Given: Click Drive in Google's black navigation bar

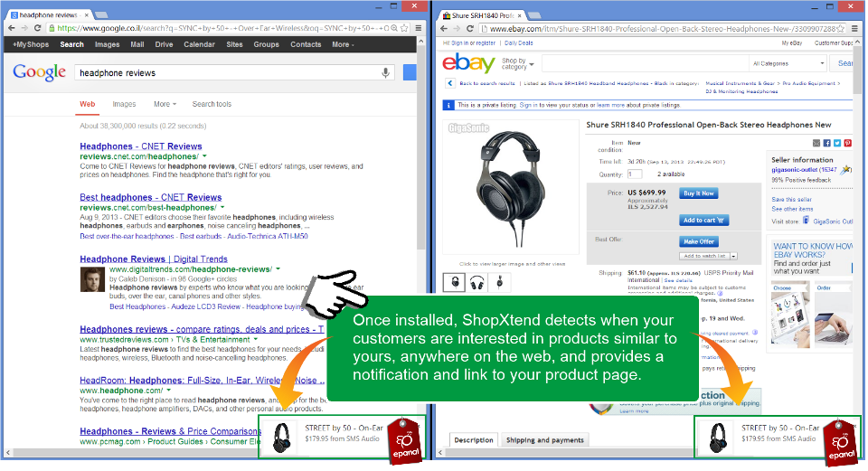Looking at the screenshot, I should [x=164, y=44].
